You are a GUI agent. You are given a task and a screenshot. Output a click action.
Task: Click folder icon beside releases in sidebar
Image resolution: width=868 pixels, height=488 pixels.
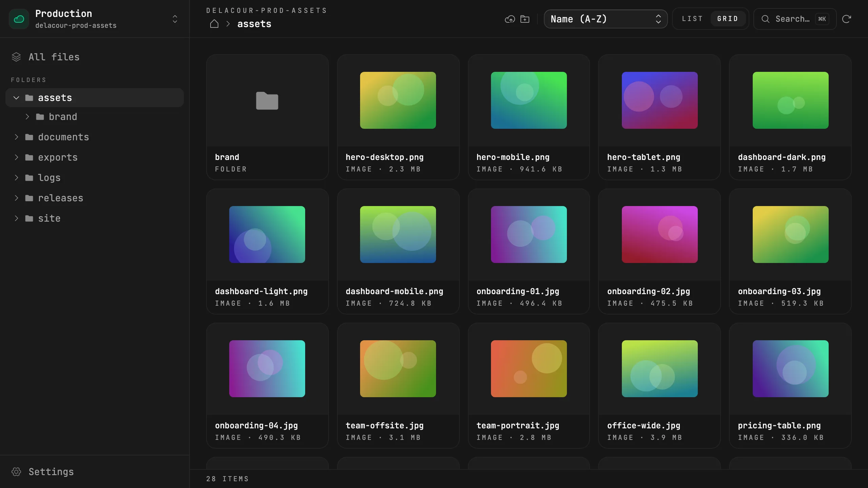(x=29, y=198)
